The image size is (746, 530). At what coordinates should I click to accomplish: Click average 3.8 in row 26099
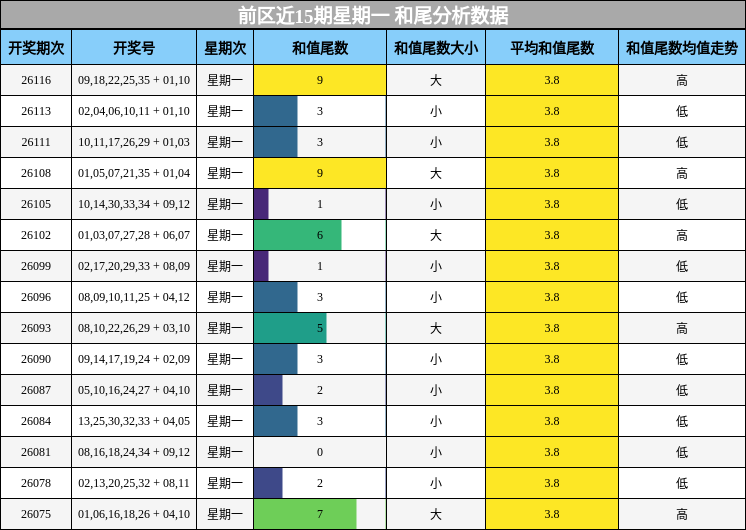click(552, 266)
